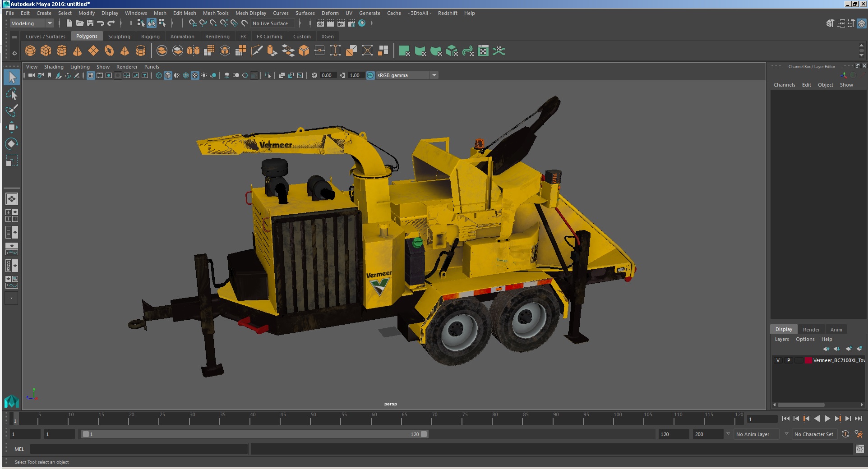The image size is (868, 469).
Task: Open the UV editor checker shelf icon
Action: point(483,51)
